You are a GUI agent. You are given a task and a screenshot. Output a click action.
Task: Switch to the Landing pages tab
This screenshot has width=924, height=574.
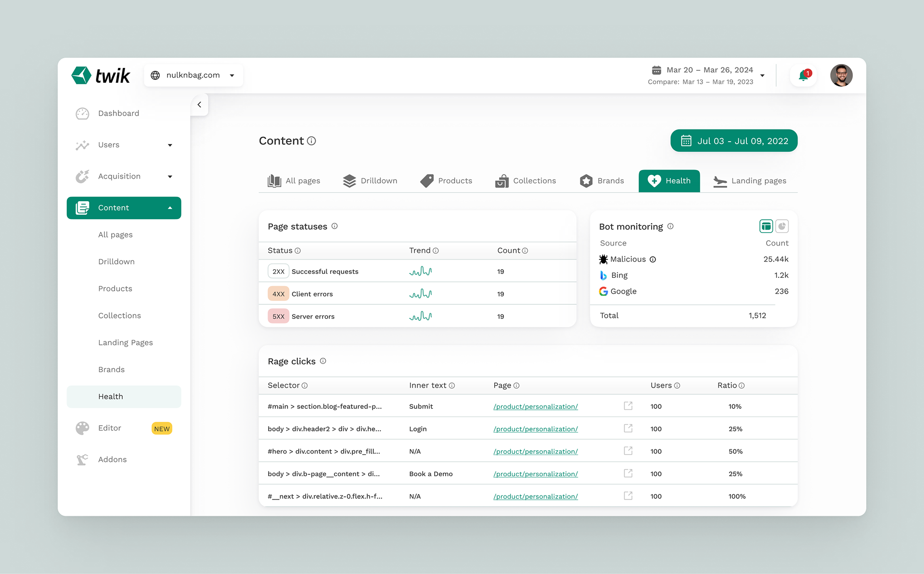pos(749,181)
